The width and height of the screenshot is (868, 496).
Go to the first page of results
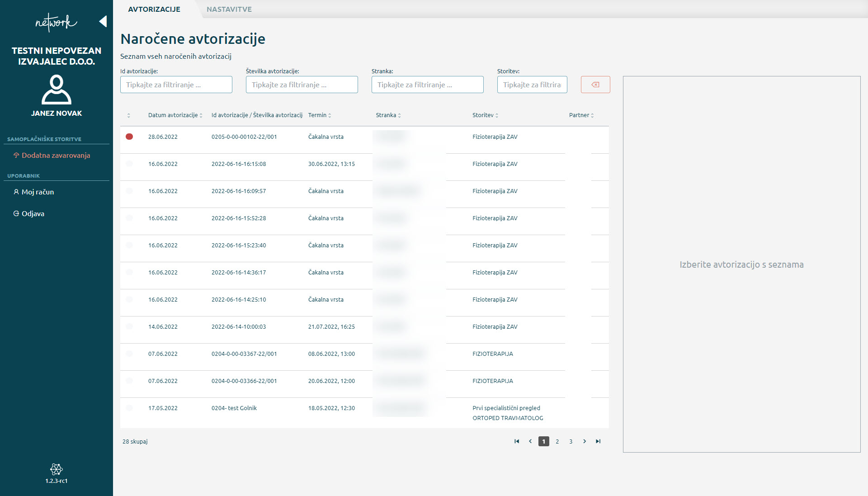pos(517,441)
